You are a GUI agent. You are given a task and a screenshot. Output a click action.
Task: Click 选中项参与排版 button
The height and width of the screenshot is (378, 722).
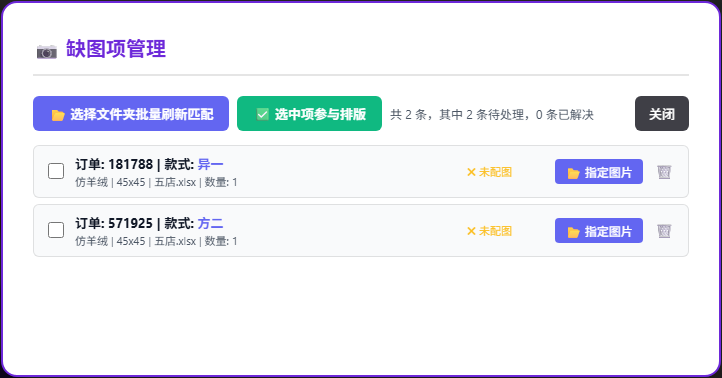pyautogui.click(x=309, y=114)
